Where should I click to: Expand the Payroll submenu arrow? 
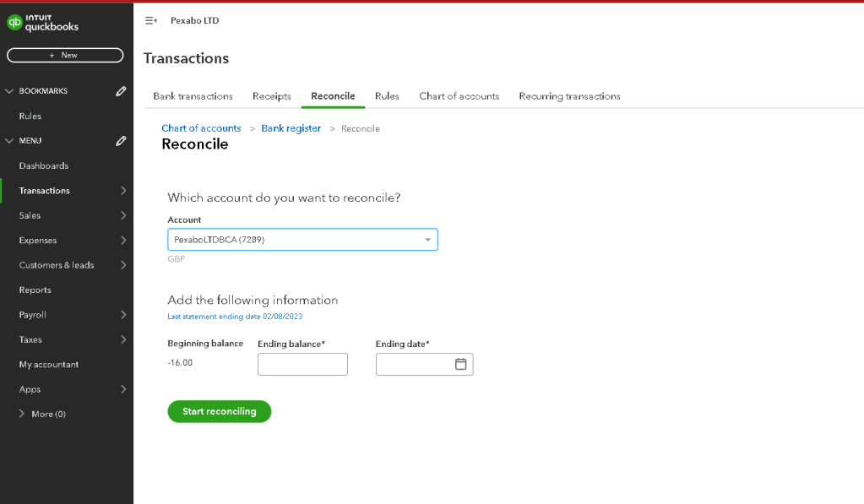123,315
